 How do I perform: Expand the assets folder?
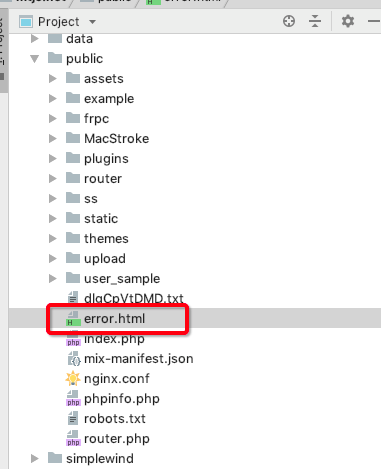[52, 79]
